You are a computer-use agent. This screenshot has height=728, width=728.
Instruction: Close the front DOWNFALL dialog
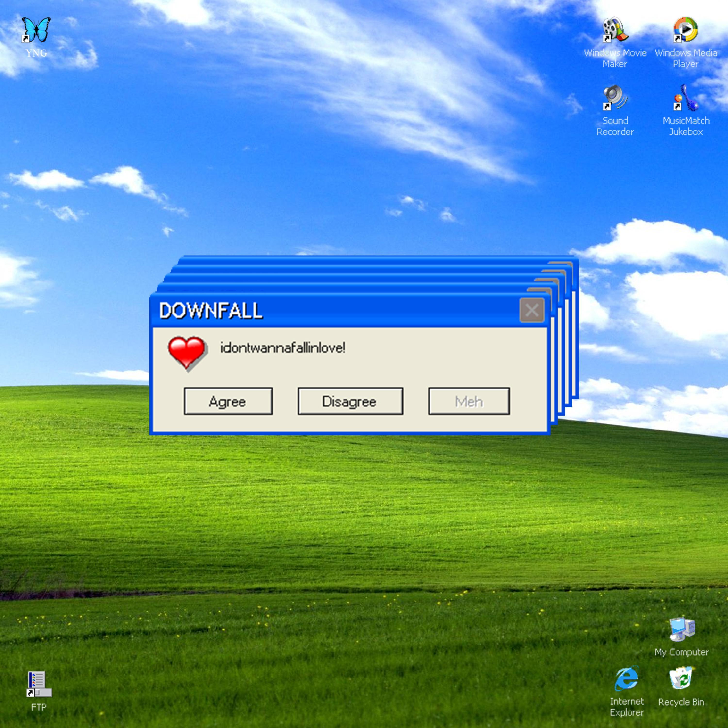tap(532, 310)
